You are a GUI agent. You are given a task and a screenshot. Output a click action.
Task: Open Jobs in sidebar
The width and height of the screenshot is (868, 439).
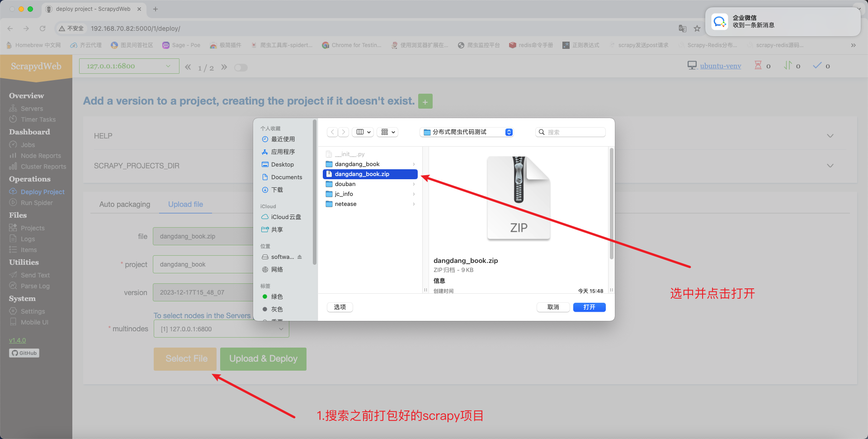point(28,145)
